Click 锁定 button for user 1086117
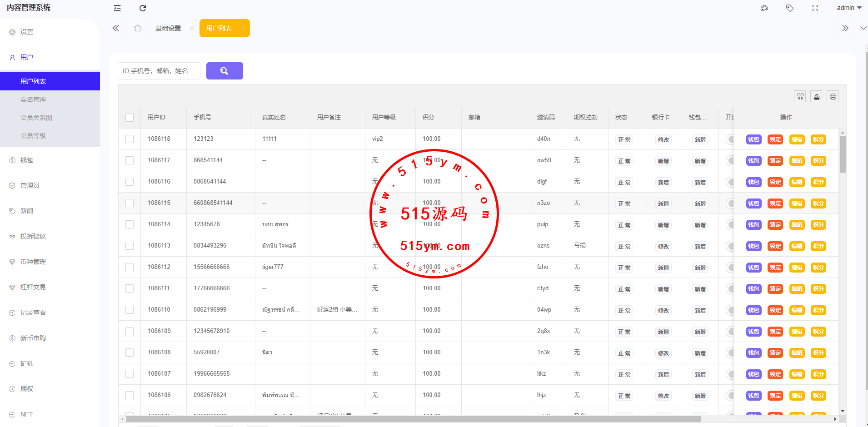Image resolution: width=868 pixels, height=427 pixels. [x=775, y=161]
